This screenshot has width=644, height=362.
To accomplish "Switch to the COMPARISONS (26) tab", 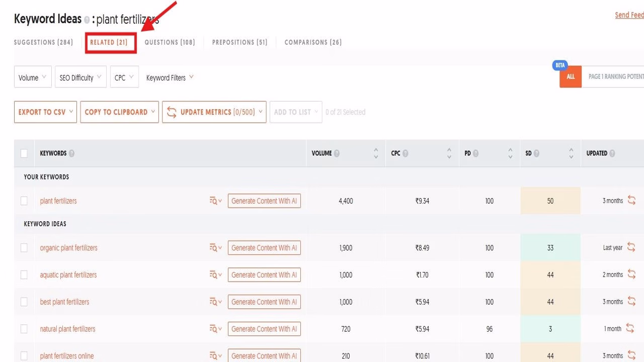I will tap(313, 42).
